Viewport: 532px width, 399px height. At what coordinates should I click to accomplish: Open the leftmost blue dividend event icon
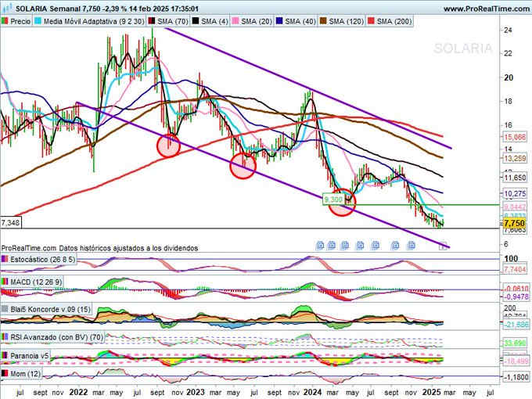pyautogui.click(x=320, y=246)
